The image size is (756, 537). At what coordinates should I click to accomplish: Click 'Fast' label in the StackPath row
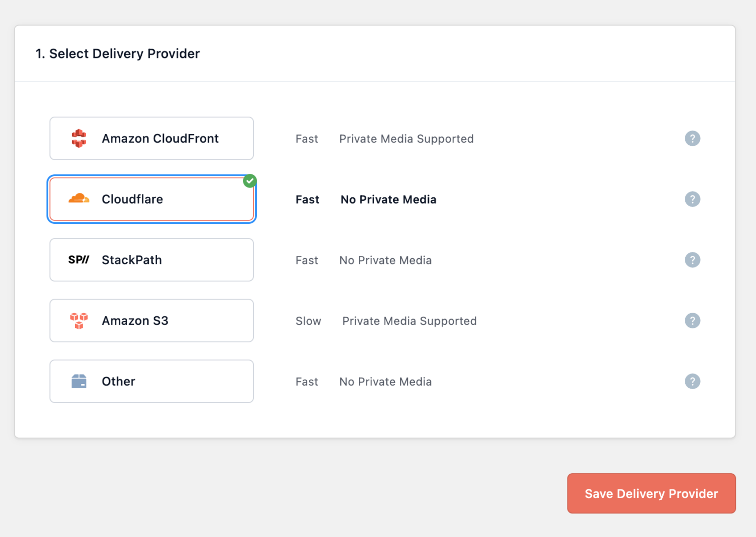pos(307,260)
